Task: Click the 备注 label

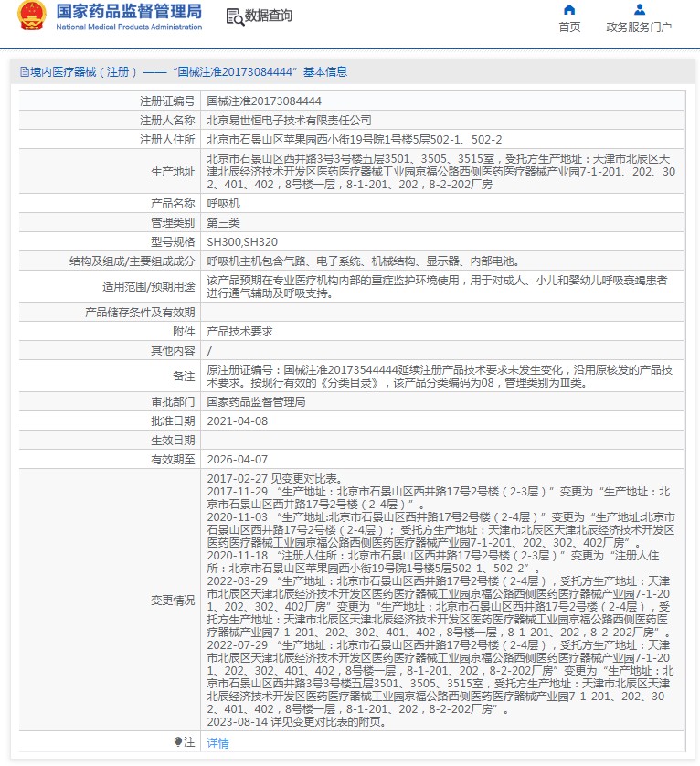Action: pyautogui.click(x=184, y=377)
